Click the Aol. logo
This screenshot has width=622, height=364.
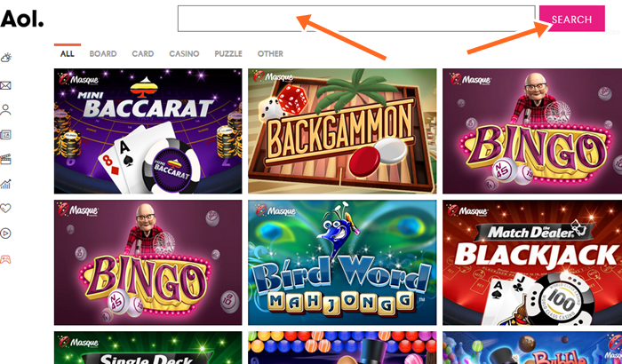pyautogui.click(x=22, y=19)
